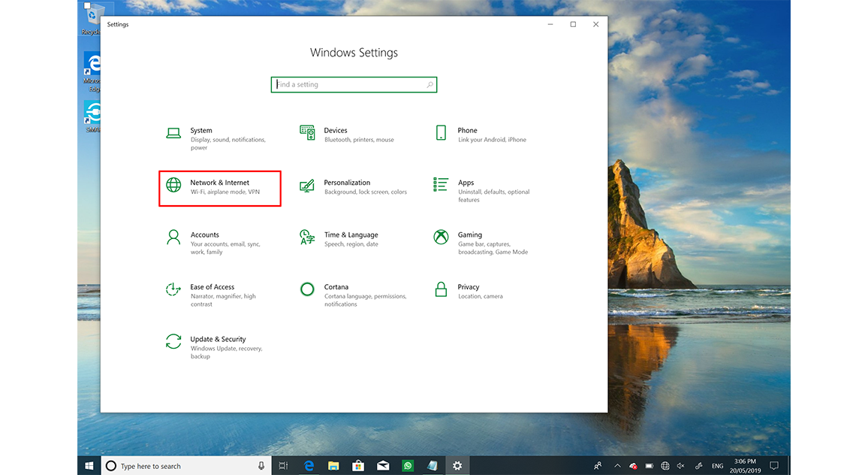Open the Cortana settings category
Screen dimensions: 868x475
[354, 295]
